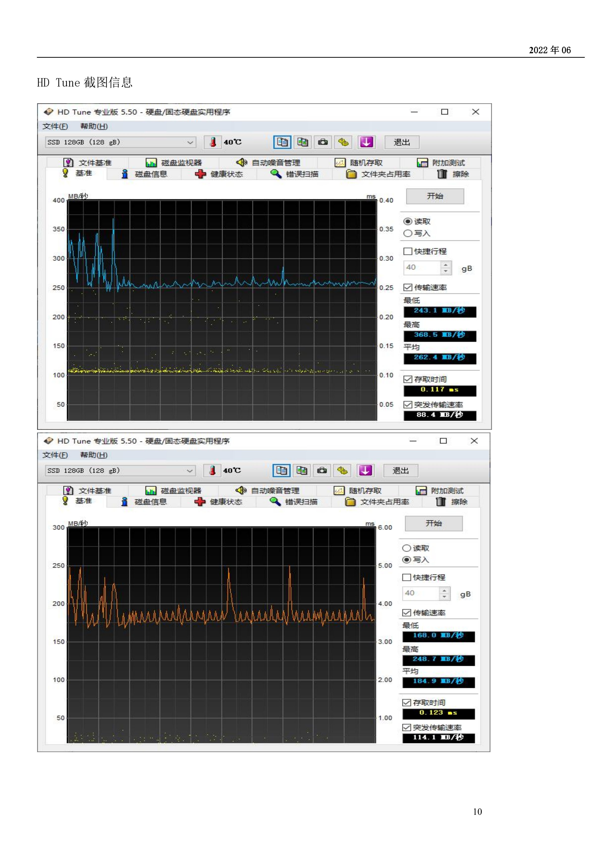
Task: Select 基准 tab in top window
Action: (77, 173)
